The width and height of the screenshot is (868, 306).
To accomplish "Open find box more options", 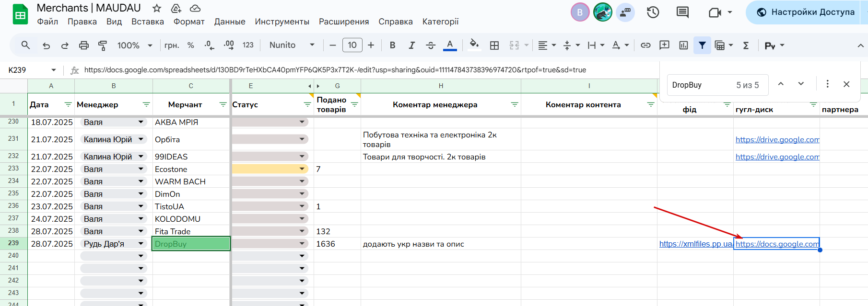I will (827, 84).
